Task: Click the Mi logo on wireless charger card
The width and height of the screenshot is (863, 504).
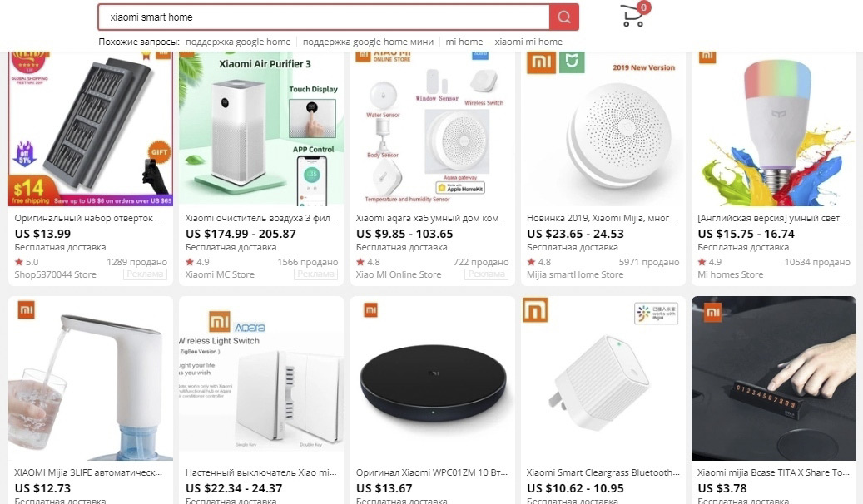Action: point(371,310)
